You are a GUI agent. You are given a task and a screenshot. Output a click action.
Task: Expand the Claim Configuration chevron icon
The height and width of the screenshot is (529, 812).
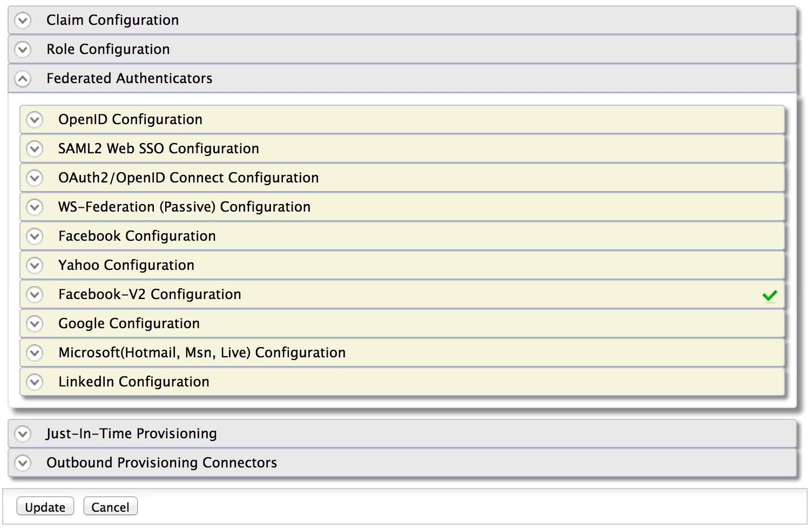click(23, 21)
